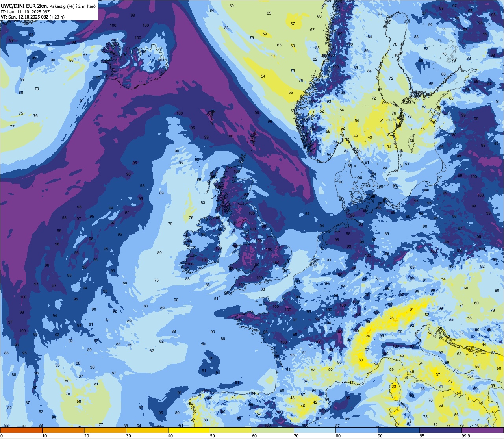504x439 pixels.
Task: Click the '60' legend scale label
Action: pos(254,436)
